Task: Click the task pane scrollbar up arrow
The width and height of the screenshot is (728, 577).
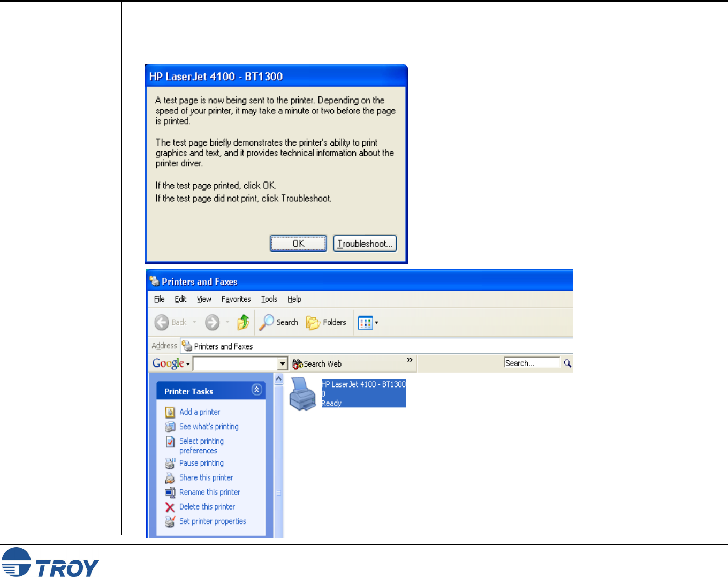Action: 279,379
